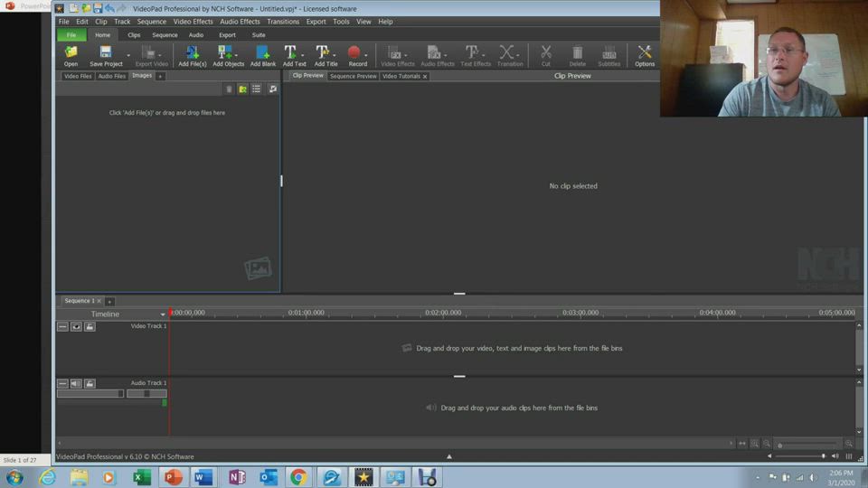The width and height of the screenshot is (868, 488).
Task: Mute Audio Track 1 speaker toggle
Action: click(76, 383)
